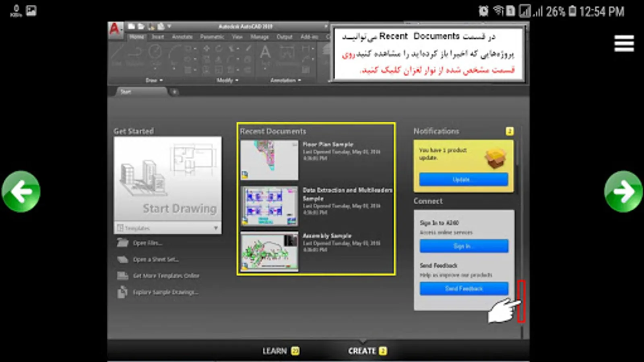
Task: Click the yellow Notifications count badge
Action: (x=510, y=131)
